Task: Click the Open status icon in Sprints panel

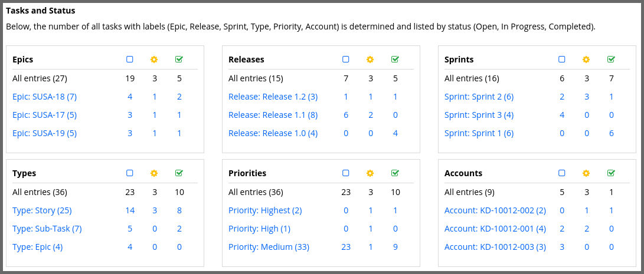Action: point(562,60)
